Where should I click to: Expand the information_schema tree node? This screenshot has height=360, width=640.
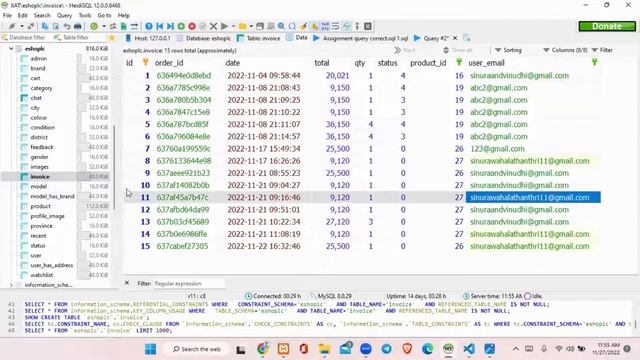coord(11,285)
